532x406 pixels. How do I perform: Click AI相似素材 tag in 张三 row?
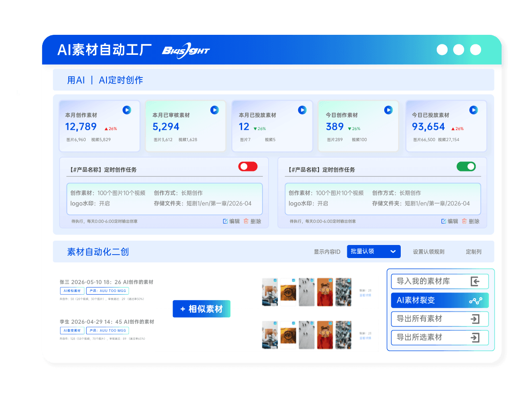(x=72, y=291)
